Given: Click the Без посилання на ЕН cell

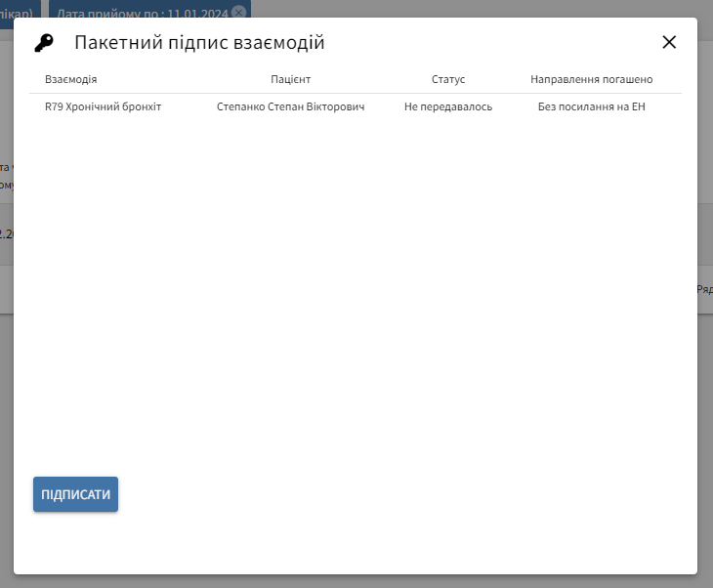Looking at the screenshot, I should [591, 106].
